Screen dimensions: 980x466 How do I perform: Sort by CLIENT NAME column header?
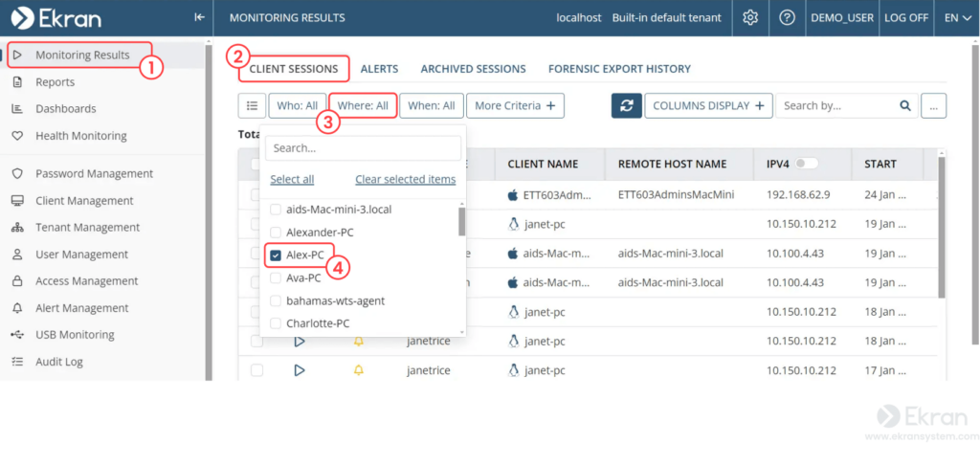pos(543,164)
